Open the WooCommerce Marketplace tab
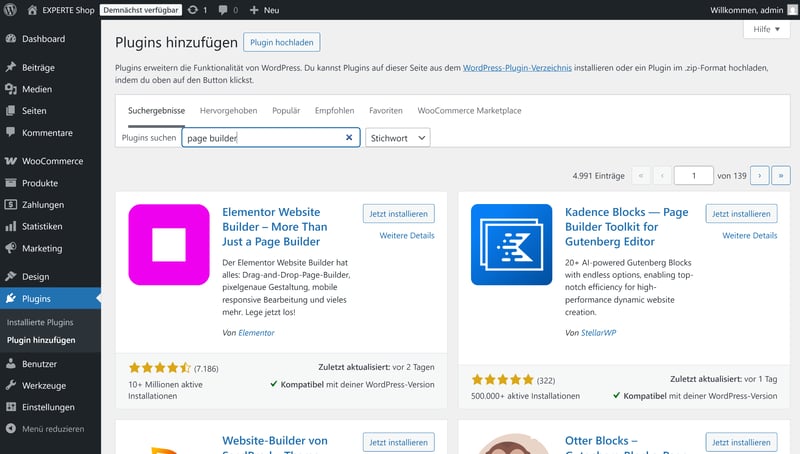Viewport: 800px width, 454px height. coord(469,110)
